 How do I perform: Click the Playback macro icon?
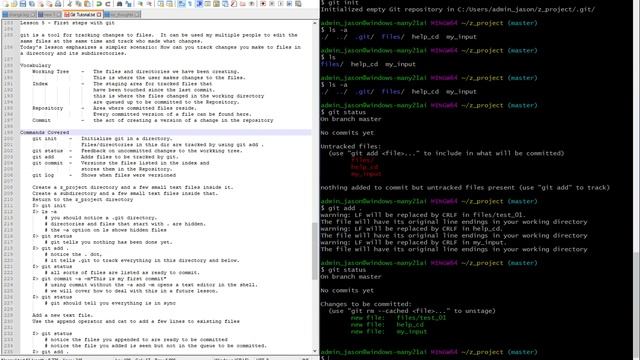pyautogui.click(x=281, y=4)
